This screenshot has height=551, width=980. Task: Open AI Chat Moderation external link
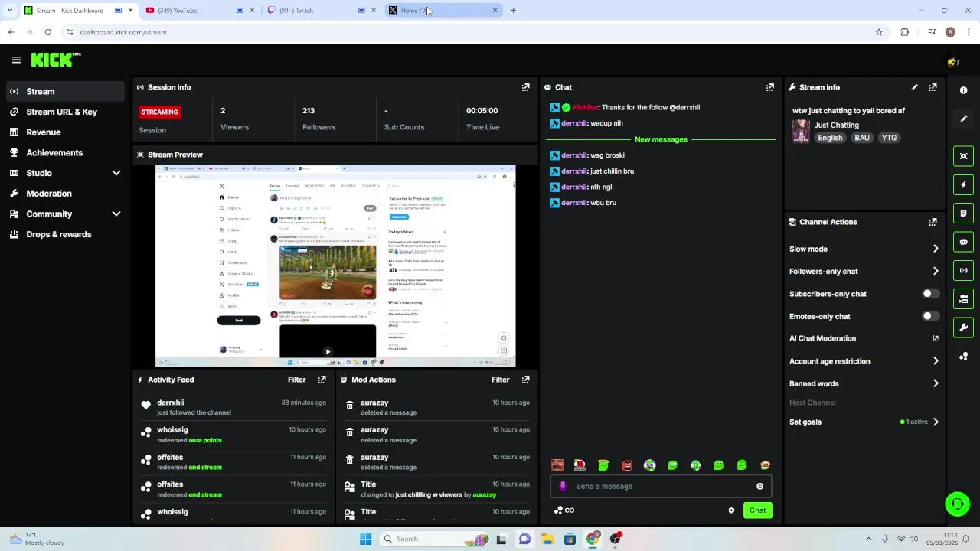tap(935, 338)
